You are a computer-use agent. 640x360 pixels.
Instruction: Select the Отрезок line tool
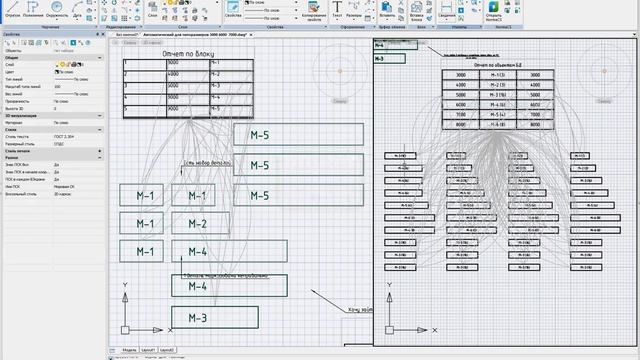point(13,9)
